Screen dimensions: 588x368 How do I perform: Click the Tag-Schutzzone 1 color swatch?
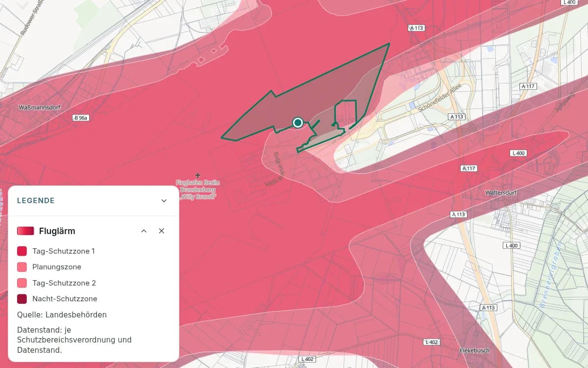(22, 251)
